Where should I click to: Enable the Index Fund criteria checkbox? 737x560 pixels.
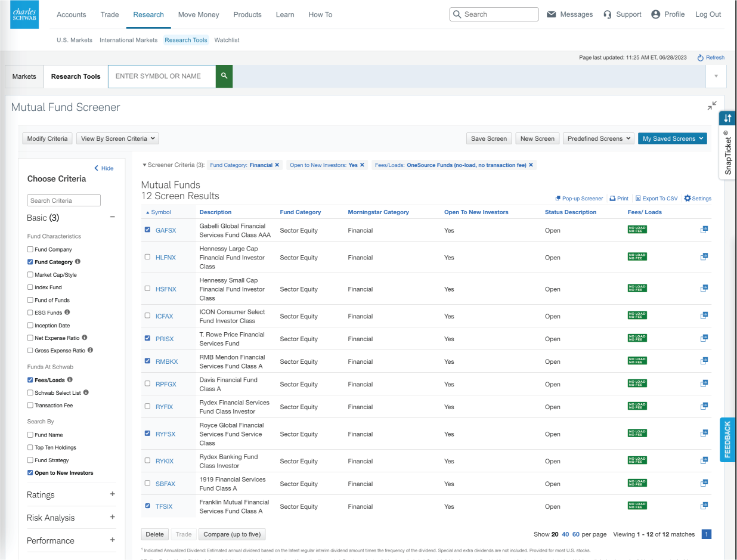[30, 287]
